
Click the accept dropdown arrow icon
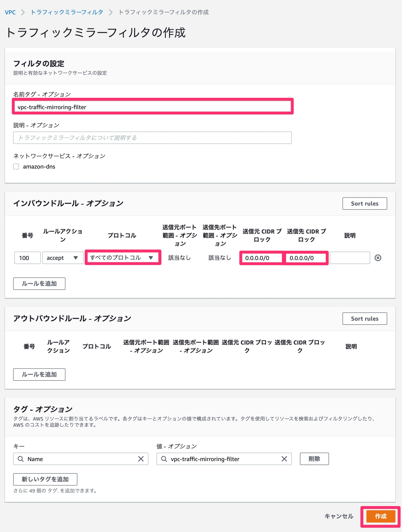point(75,258)
